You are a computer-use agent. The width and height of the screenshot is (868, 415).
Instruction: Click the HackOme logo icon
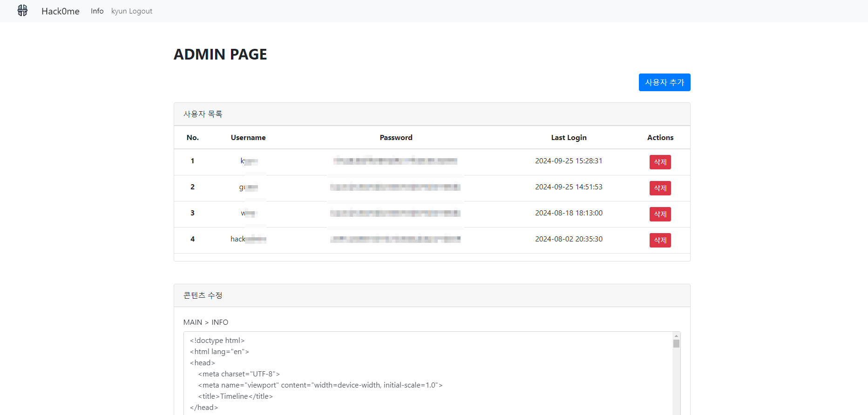[x=22, y=11]
